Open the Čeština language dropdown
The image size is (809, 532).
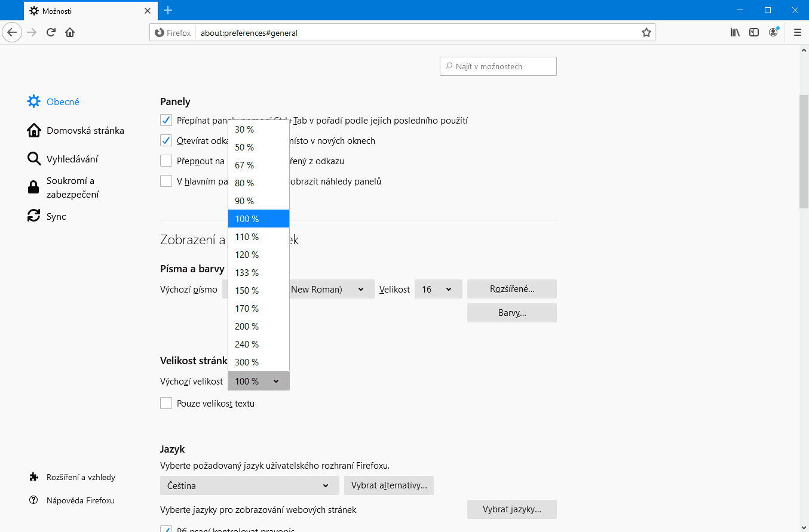coord(249,485)
